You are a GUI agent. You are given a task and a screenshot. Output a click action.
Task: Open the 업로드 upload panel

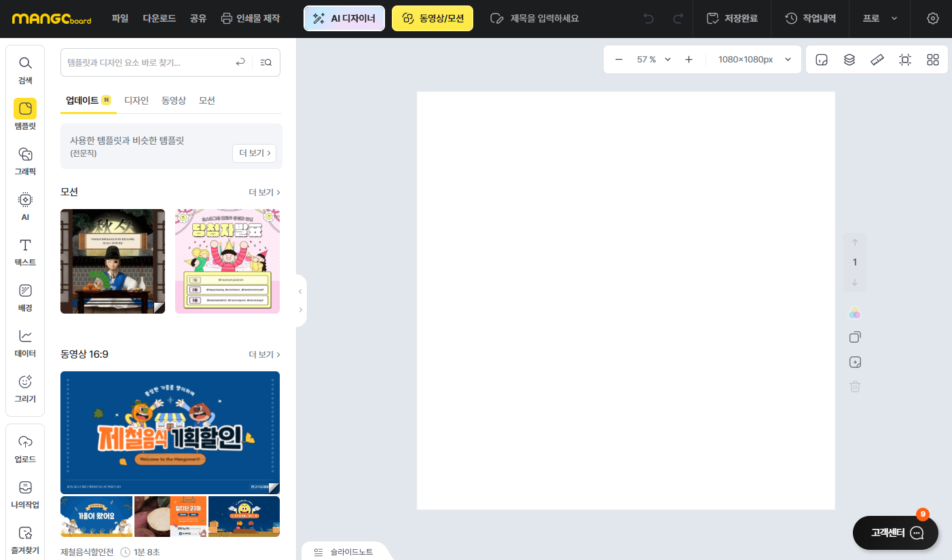[x=25, y=449]
